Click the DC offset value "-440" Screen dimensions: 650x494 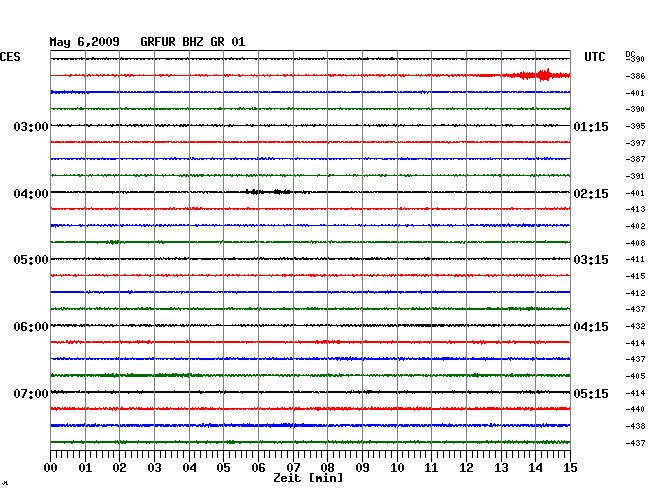[x=635, y=409]
